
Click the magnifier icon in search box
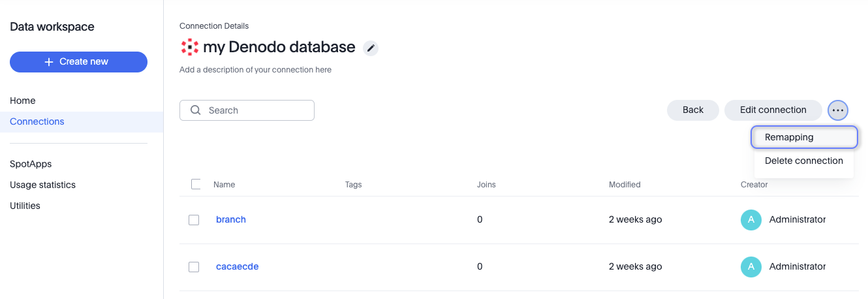[195, 110]
